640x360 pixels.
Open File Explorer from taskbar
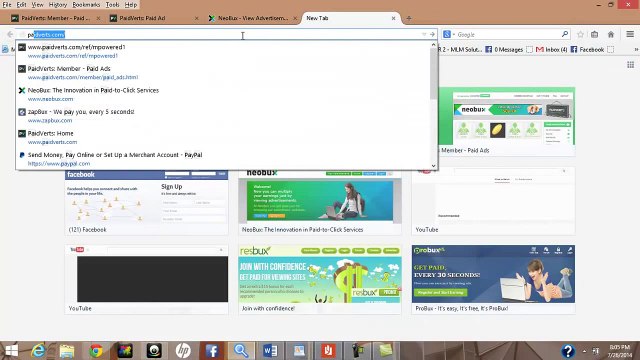[x=67, y=351]
